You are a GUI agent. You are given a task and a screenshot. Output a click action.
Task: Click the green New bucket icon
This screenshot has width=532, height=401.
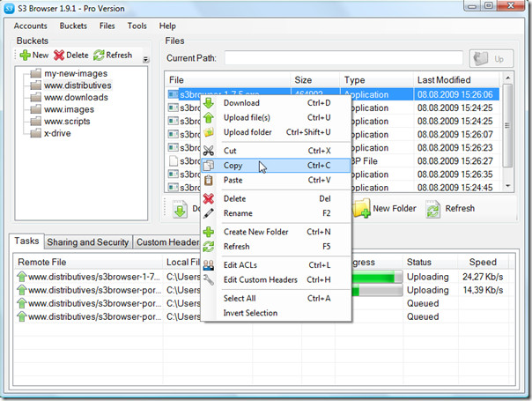(26, 56)
